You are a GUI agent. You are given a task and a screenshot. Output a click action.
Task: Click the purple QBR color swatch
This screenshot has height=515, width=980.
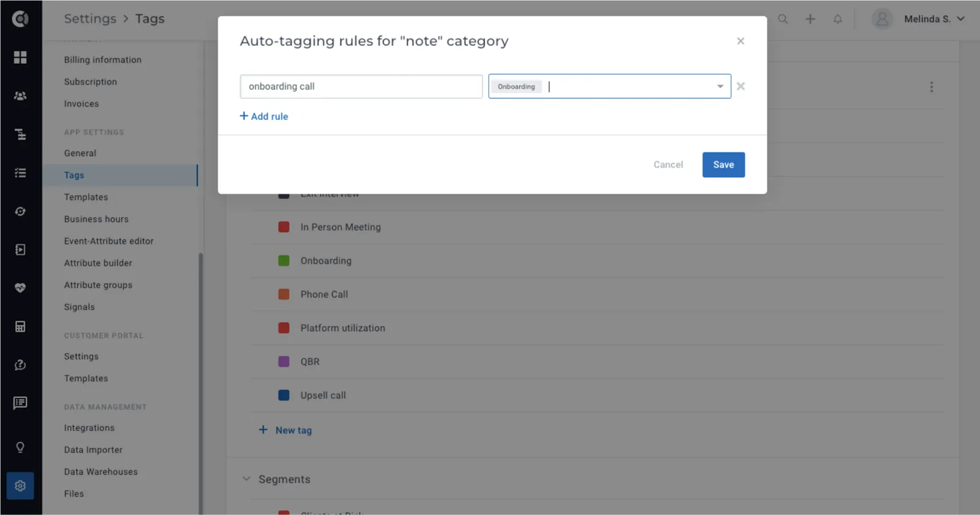[284, 361]
